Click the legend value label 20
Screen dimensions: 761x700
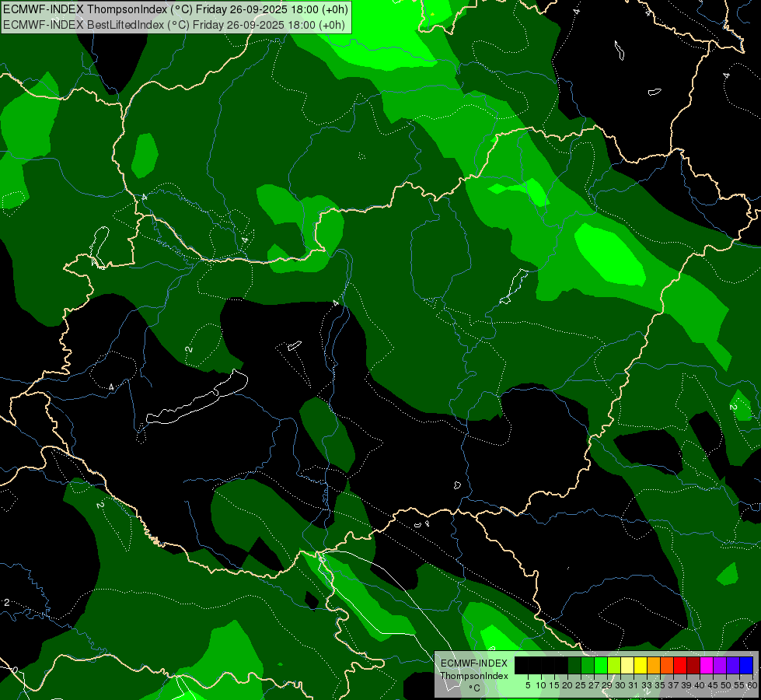[568, 685]
